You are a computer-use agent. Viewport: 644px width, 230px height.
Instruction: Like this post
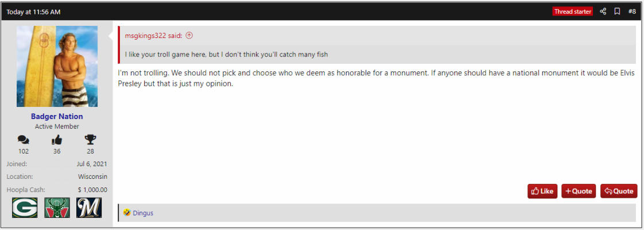click(542, 191)
